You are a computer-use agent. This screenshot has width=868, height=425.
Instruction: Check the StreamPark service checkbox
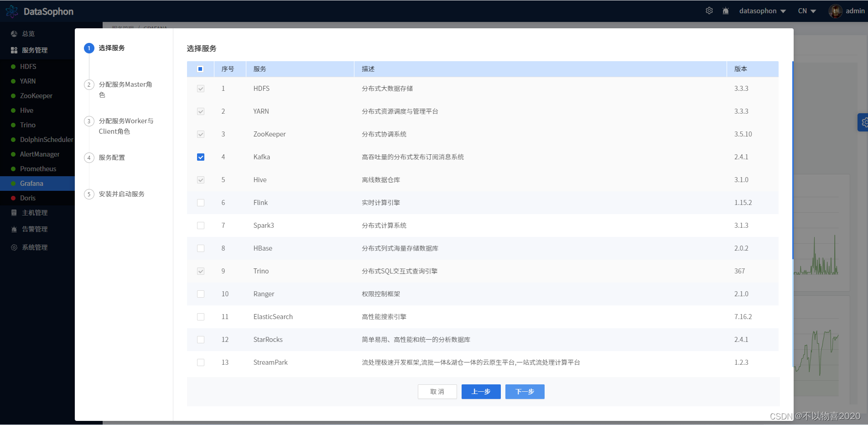click(x=201, y=362)
